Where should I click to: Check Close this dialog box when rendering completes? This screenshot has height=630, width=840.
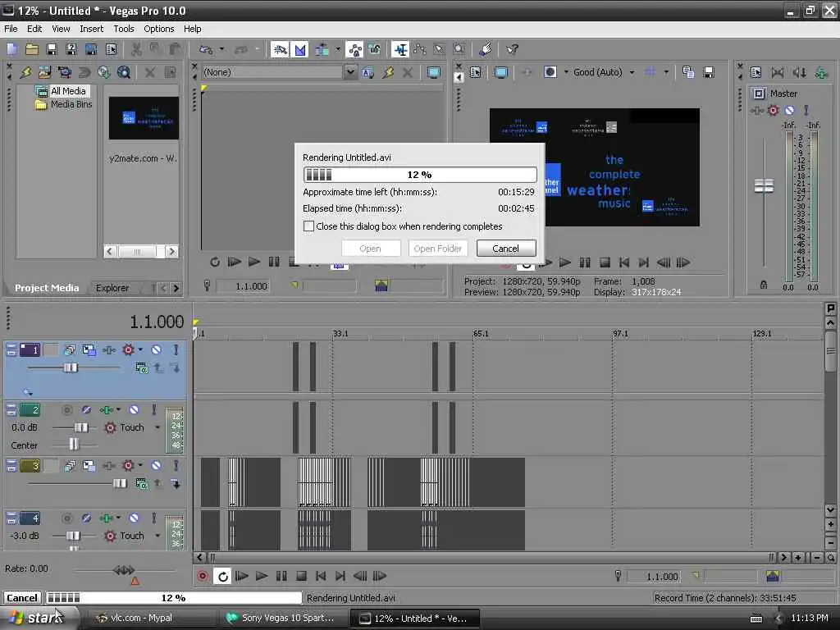[308, 226]
